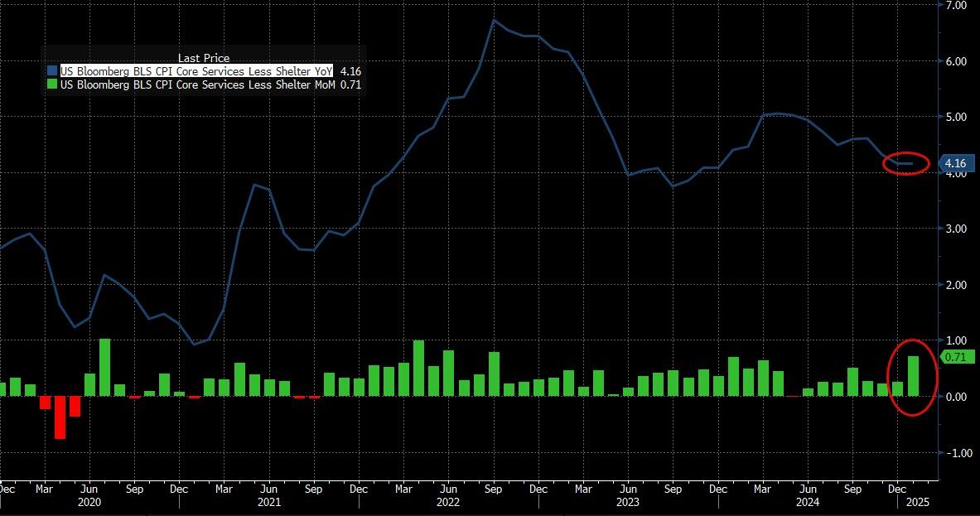Click the blue YoY series color swatch
This screenshot has width=980, height=516.
pyautogui.click(x=53, y=71)
